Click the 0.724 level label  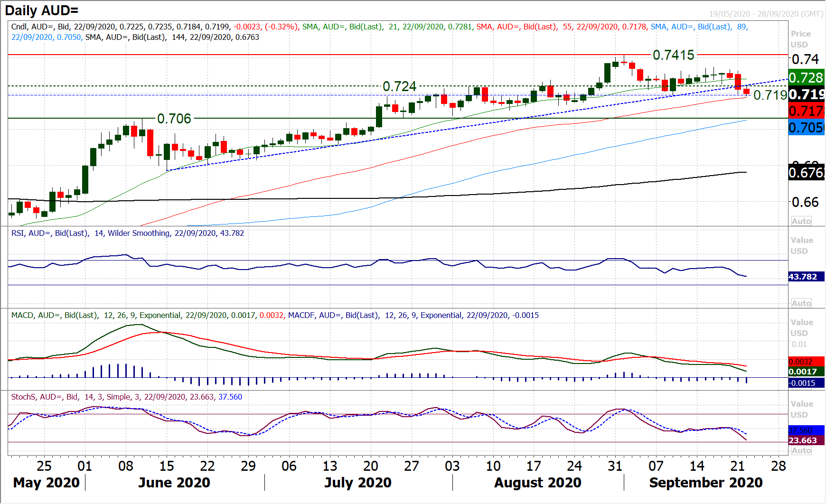[x=399, y=86]
